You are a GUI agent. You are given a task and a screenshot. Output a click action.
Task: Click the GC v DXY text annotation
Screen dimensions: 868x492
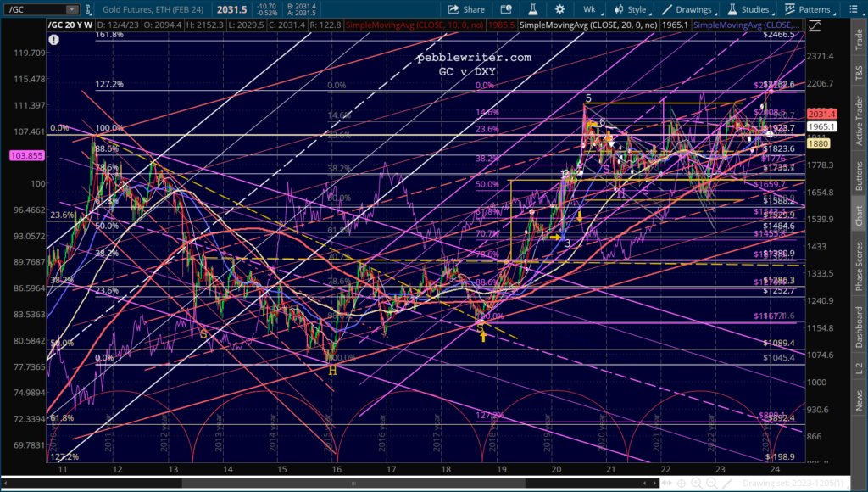(x=467, y=71)
